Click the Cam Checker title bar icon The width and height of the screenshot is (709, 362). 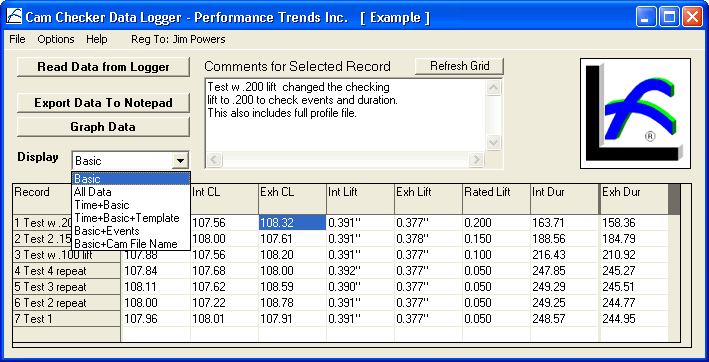pyautogui.click(x=14, y=17)
